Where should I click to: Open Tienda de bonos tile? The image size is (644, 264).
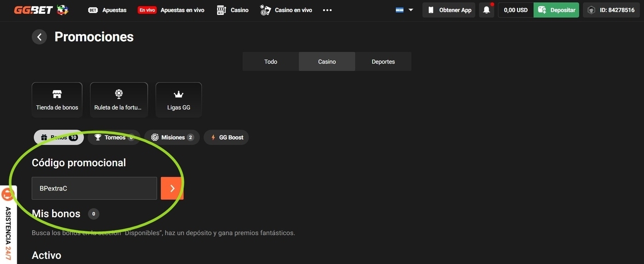tap(57, 100)
